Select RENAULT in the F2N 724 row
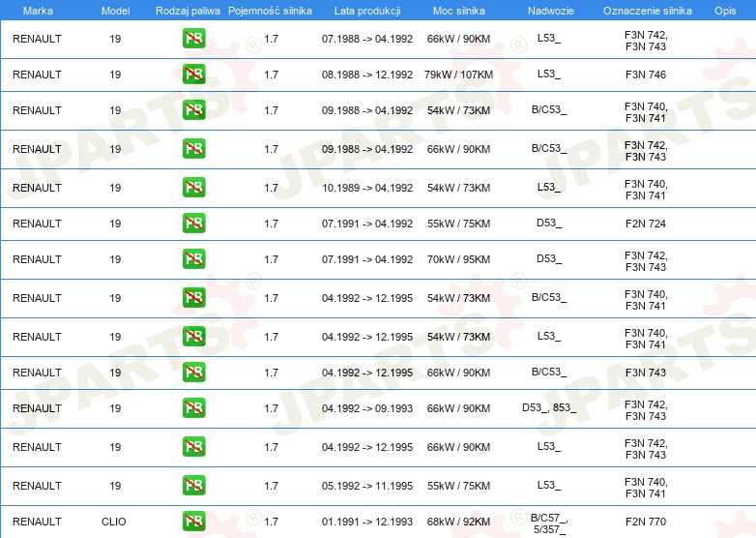 [37, 224]
